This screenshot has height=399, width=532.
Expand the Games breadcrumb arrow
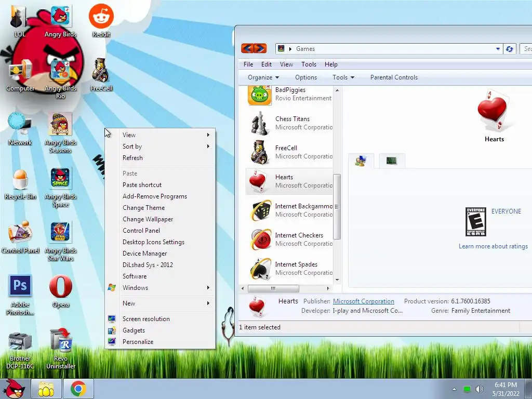tap(290, 49)
